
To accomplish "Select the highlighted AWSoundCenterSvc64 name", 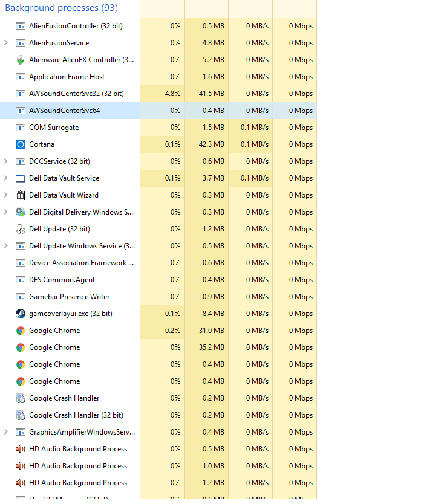I will [65, 111].
